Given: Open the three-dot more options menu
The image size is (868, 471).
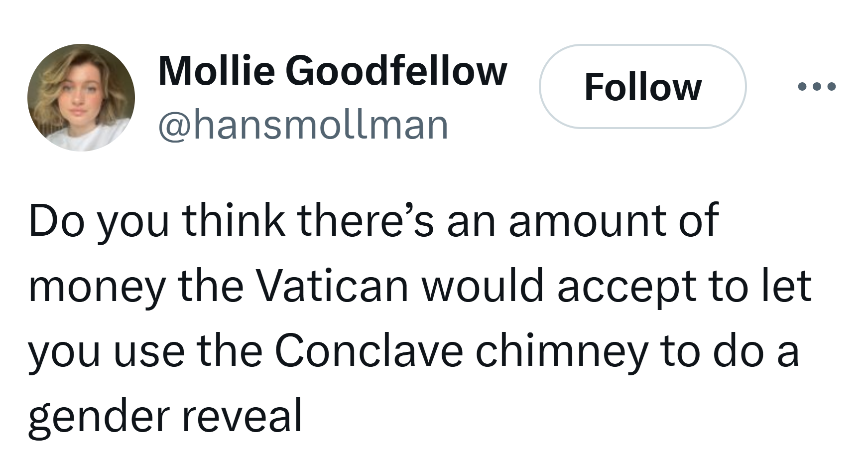Looking at the screenshot, I should (817, 87).
